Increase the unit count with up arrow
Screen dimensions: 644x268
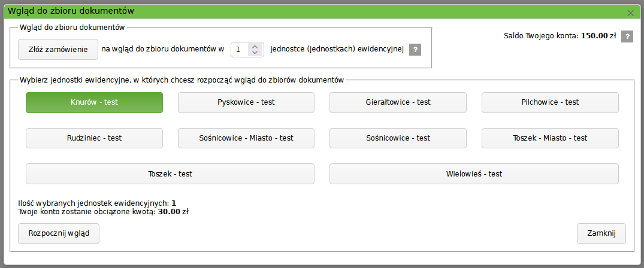255,47
